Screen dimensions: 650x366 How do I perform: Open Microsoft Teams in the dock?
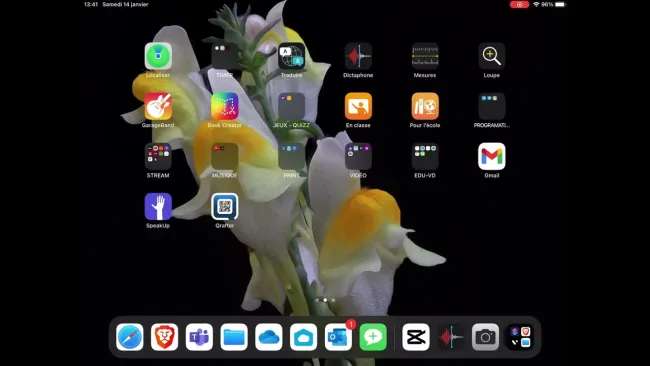click(199, 337)
